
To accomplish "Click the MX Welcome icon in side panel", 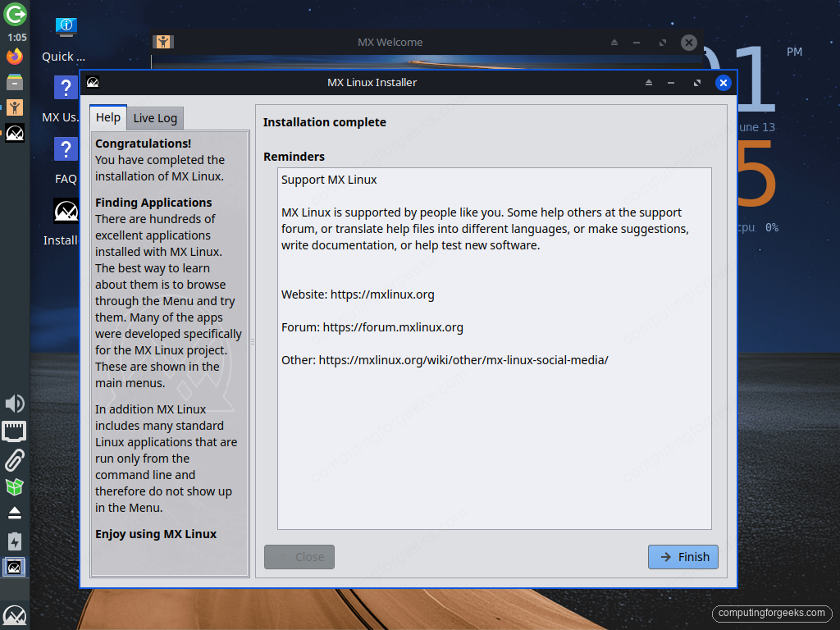I will (15, 107).
